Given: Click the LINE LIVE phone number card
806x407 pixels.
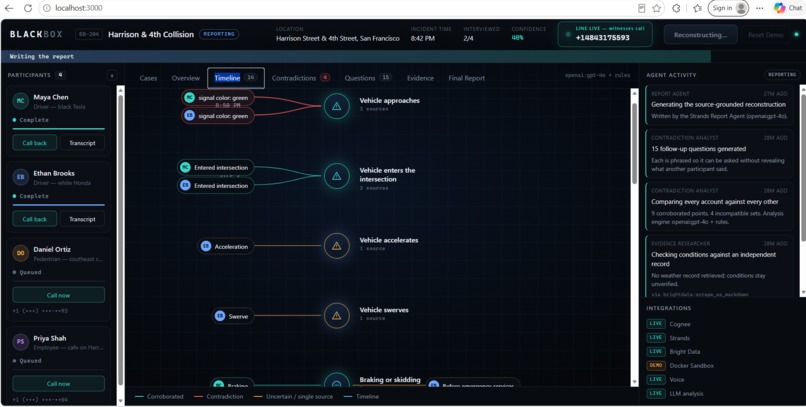Looking at the screenshot, I should [x=606, y=34].
